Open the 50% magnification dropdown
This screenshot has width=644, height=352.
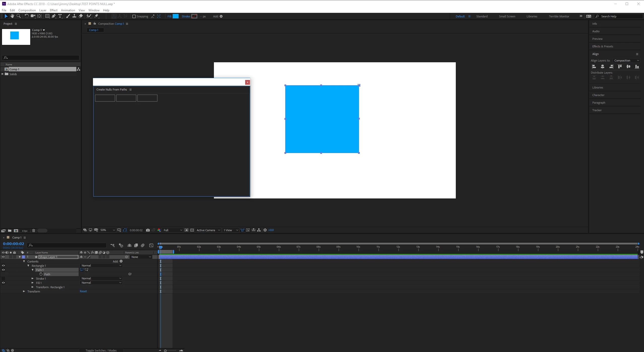point(108,230)
